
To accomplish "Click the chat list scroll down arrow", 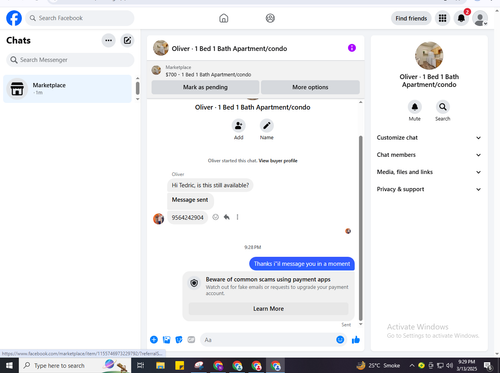I will point(138,99).
